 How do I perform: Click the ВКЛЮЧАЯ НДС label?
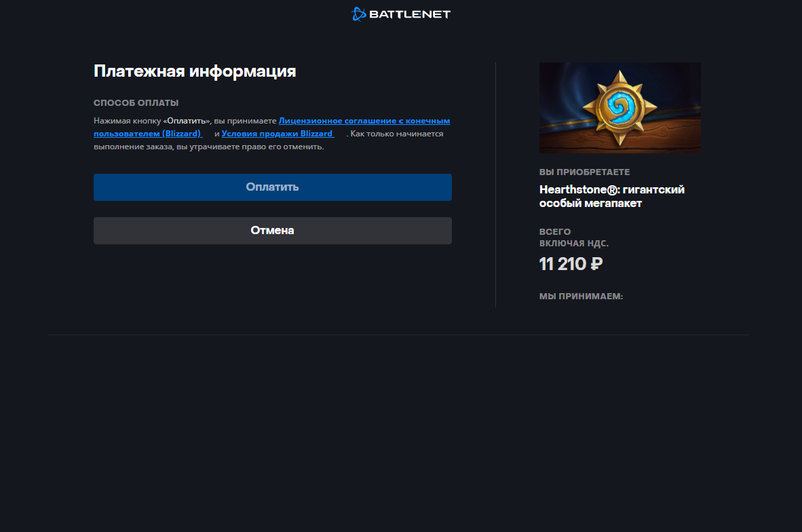[574, 244]
